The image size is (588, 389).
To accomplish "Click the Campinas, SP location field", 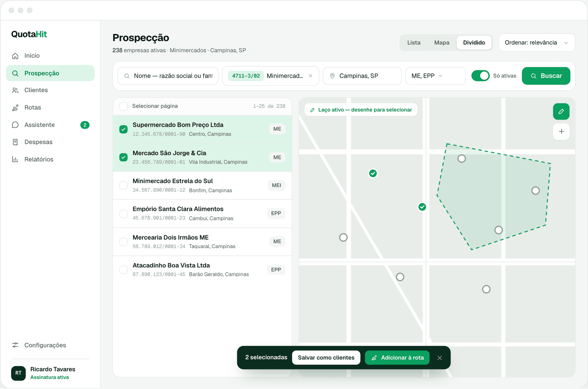I will coord(362,76).
